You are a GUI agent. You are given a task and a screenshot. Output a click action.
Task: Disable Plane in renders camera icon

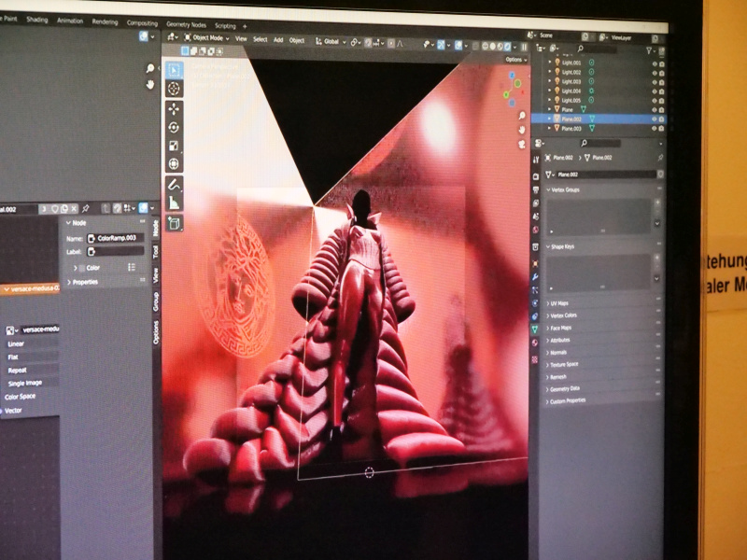662,110
